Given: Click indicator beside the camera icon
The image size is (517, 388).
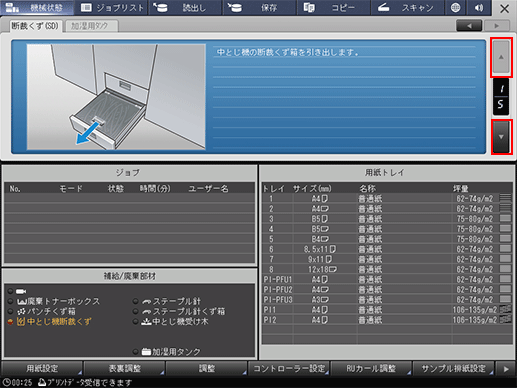Looking at the screenshot, I should 11,291.
